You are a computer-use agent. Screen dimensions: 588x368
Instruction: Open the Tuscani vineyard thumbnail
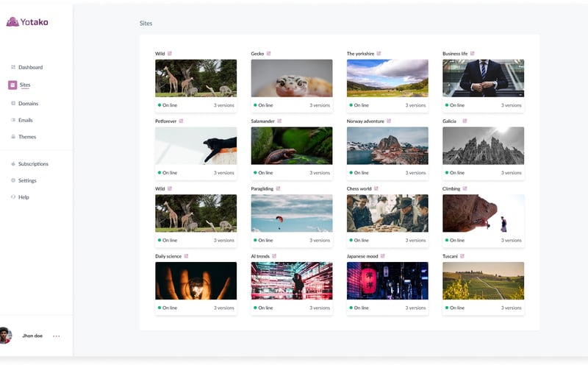(x=484, y=281)
